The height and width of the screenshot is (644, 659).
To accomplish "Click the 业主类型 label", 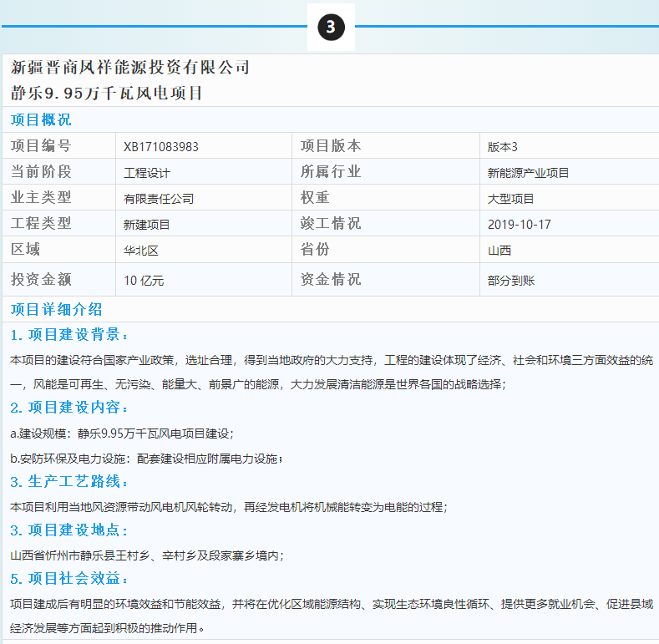I will coord(41,198).
